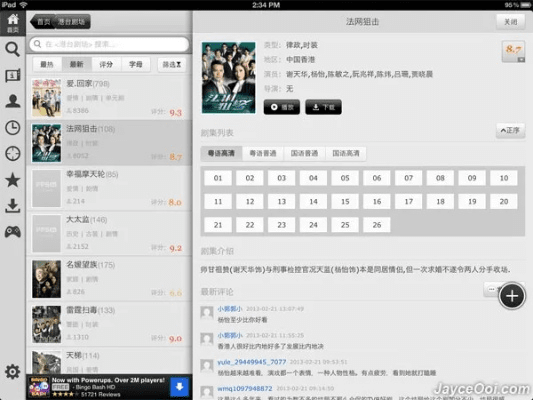Switch to the 国语普通 episode source tab
This screenshot has height=400, width=533.
click(x=304, y=153)
